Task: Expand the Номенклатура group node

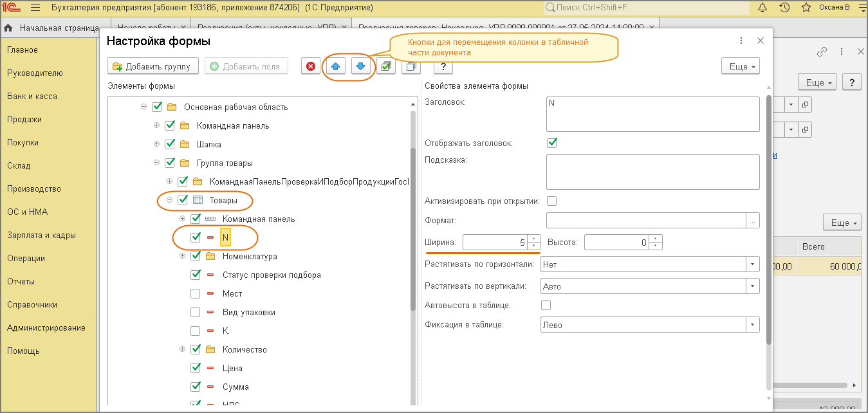Action: 183,256
